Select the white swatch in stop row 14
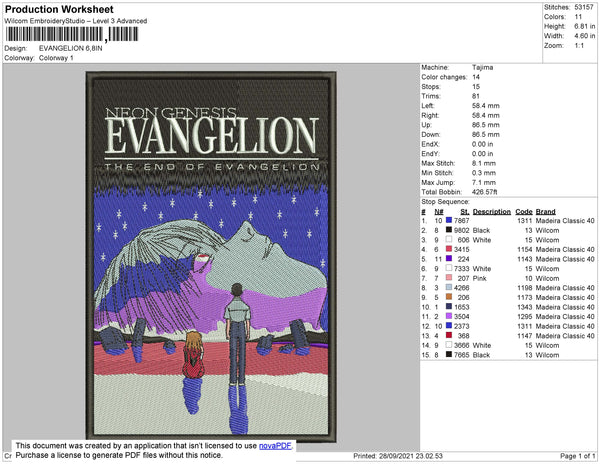 [x=449, y=345]
